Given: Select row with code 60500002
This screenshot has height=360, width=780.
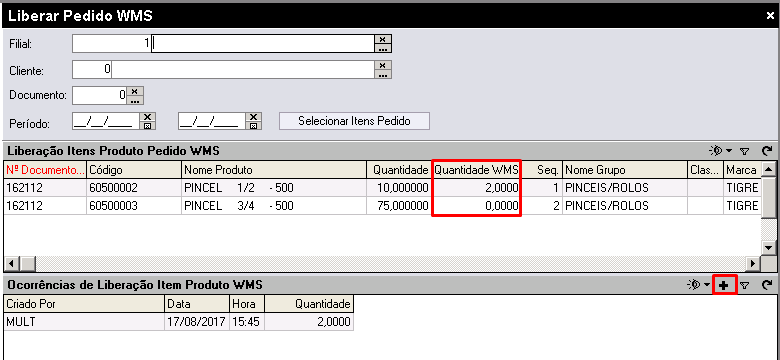Looking at the screenshot, I should pos(383,188).
